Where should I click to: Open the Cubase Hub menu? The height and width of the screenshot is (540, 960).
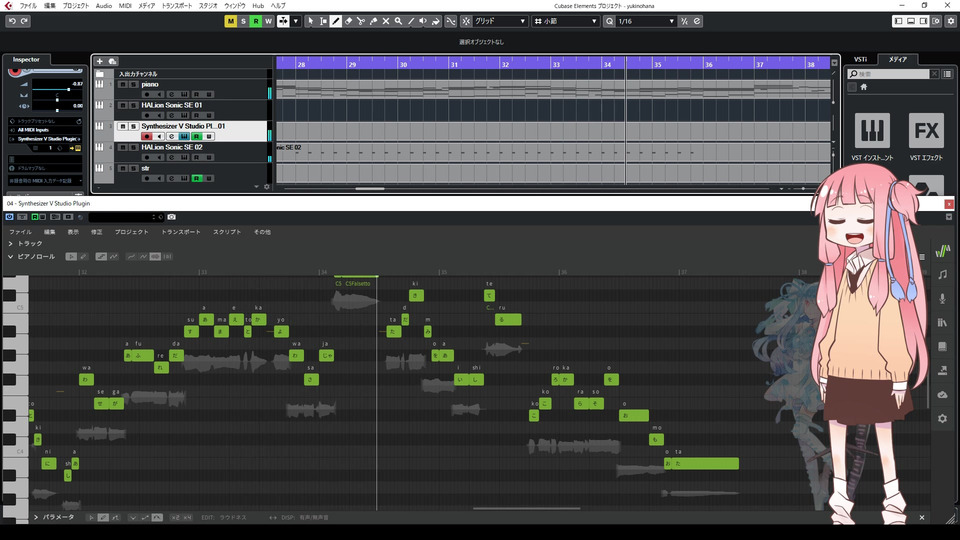(x=258, y=6)
